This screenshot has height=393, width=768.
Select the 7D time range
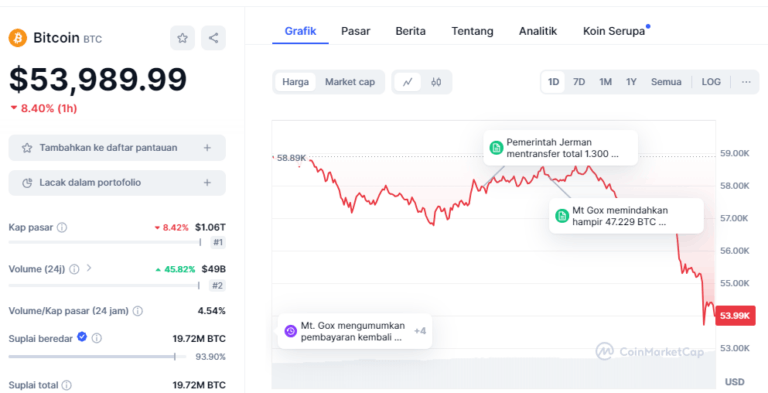click(579, 82)
